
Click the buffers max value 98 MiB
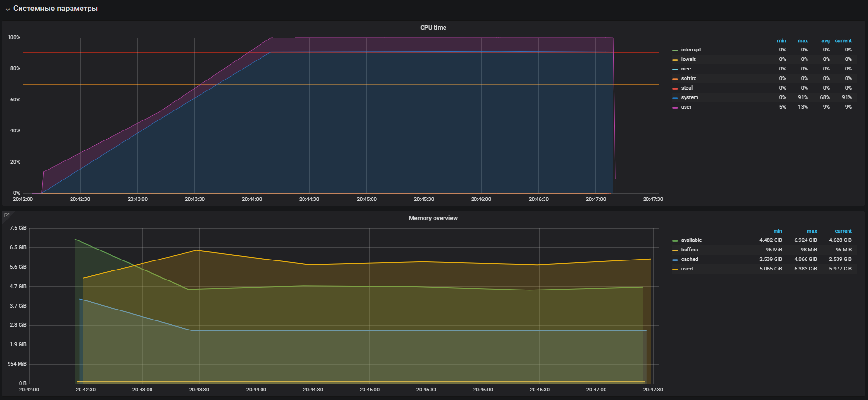[809, 250]
